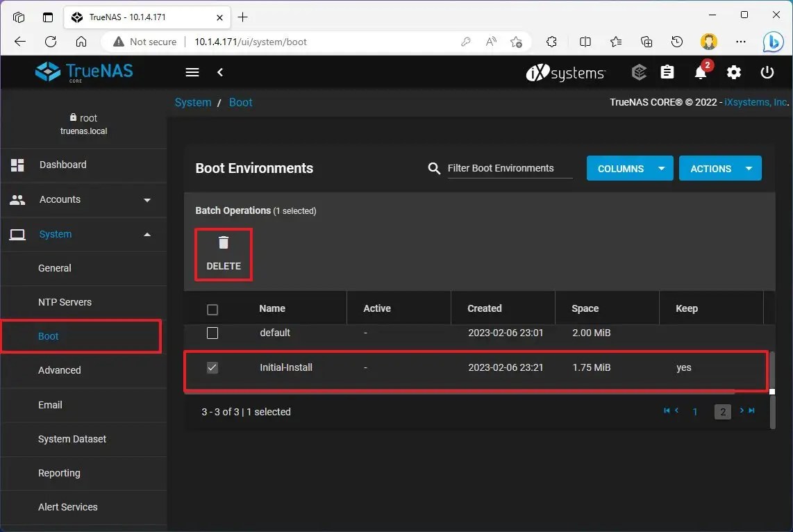Check the default boot environment checkbox
This screenshot has width=793, height=532.
click(x=212, y=333)
